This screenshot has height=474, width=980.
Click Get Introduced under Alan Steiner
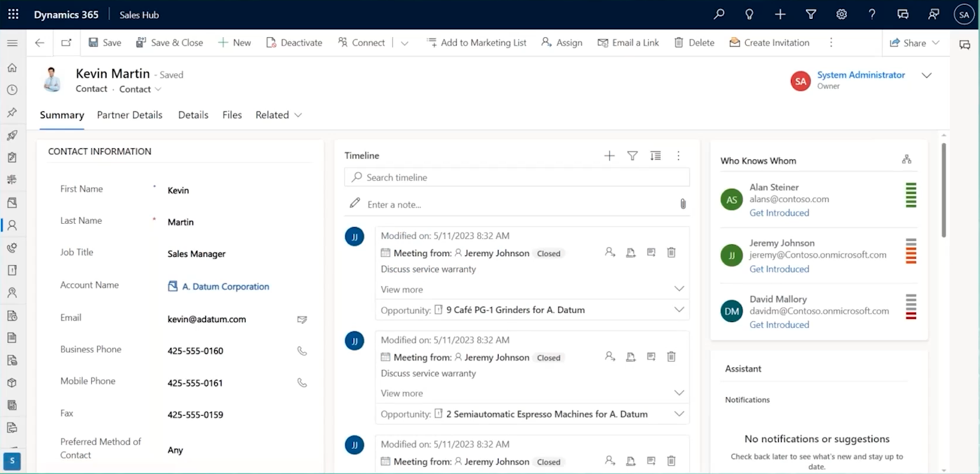[x=779, y=213]
